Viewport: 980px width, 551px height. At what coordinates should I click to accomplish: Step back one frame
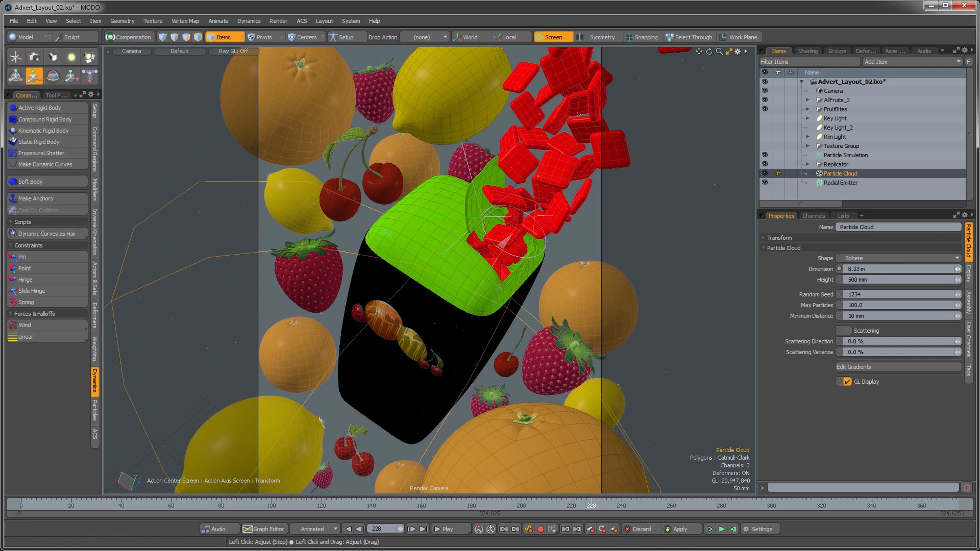coord(359,529)
